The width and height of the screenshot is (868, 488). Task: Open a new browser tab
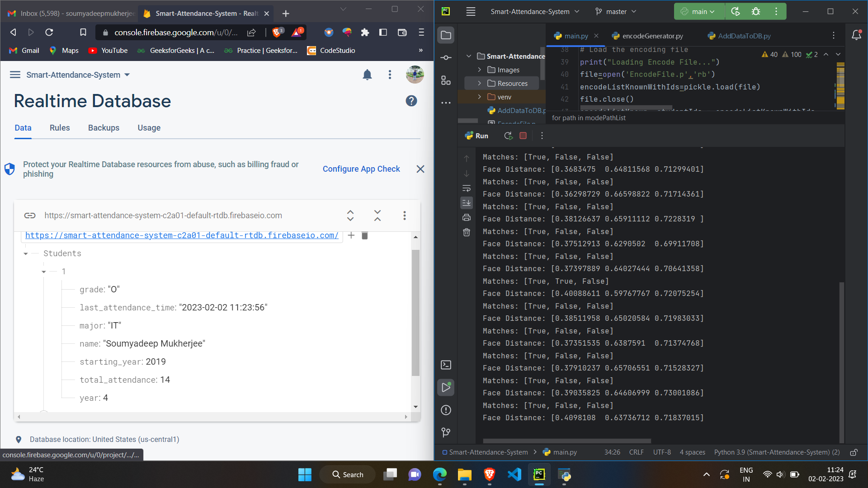point(286,14)
